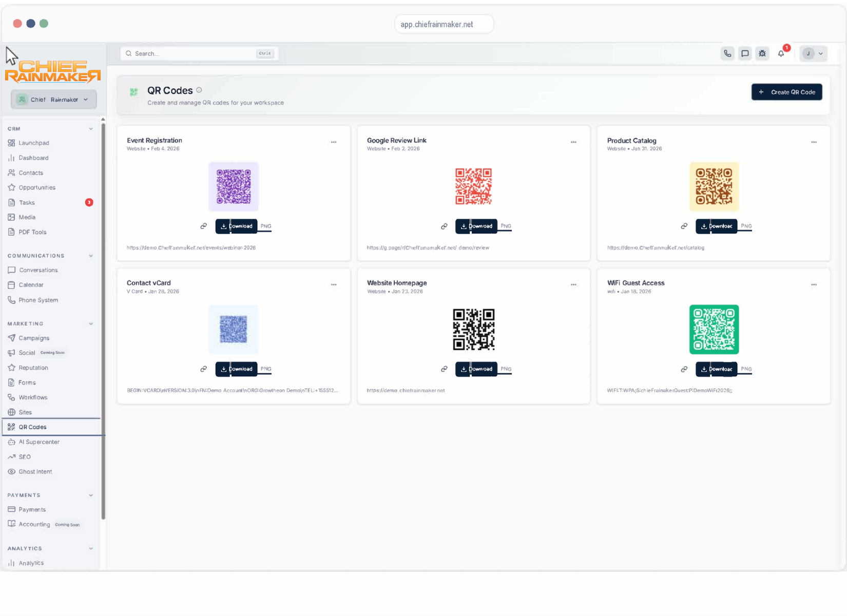Select PNG format dropdown for Website Homepage
Image resolution: width=847 pixels, height=616 pixels.
(506, 369)
